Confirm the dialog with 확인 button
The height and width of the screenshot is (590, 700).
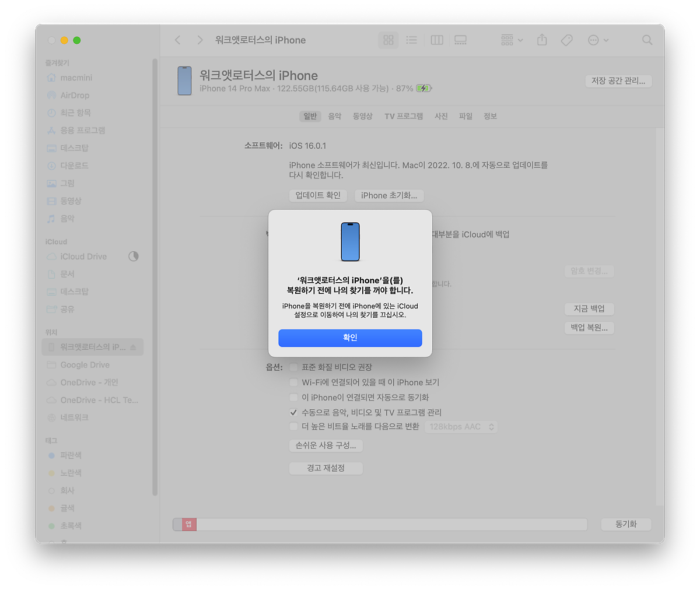pyautogui.click(x=350, y=338)
